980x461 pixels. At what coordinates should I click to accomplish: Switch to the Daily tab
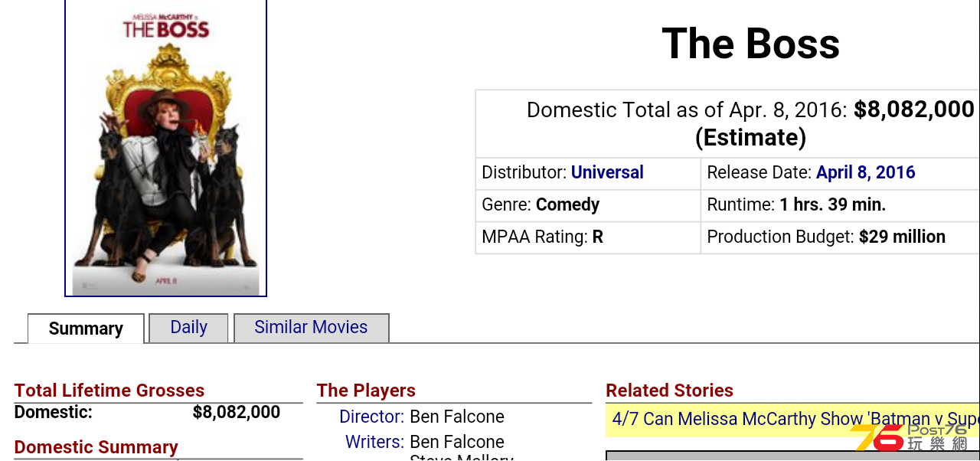tap(188, 327)
